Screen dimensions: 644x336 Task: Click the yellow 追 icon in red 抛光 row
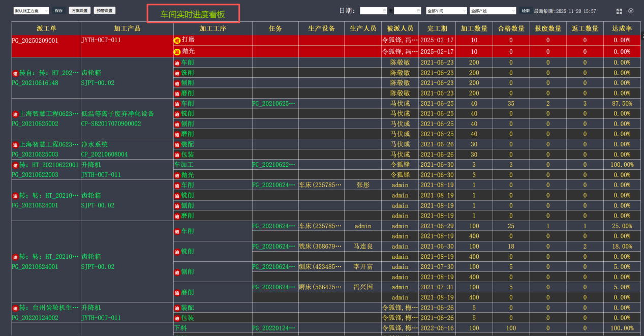click(177, 51)
